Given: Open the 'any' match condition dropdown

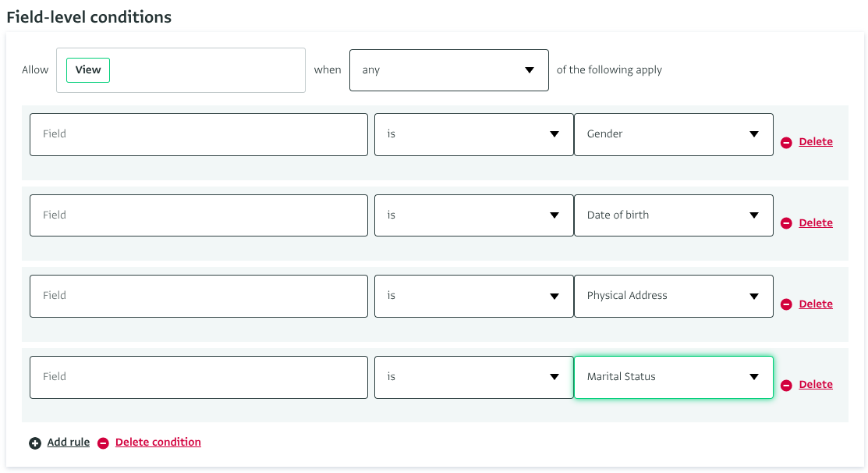Looking at the screenshot, I should pos(448,70).
